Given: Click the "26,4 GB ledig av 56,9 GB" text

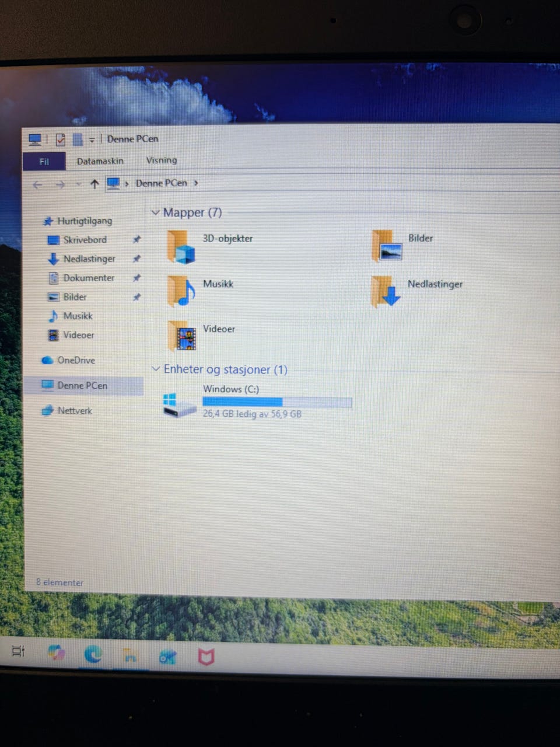Looking at the screenshot, I should [x=252, y=414].
